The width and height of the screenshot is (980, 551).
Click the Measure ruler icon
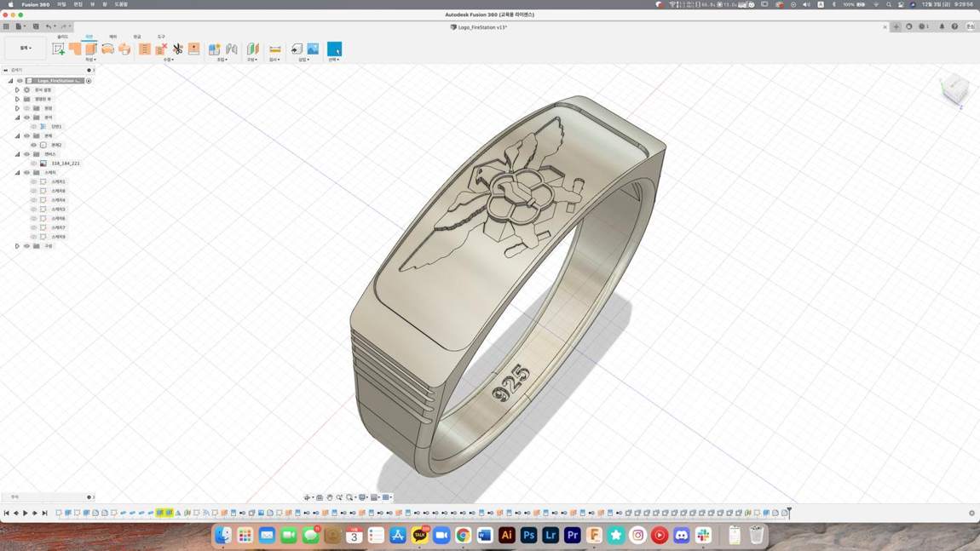tap(274, 49)
